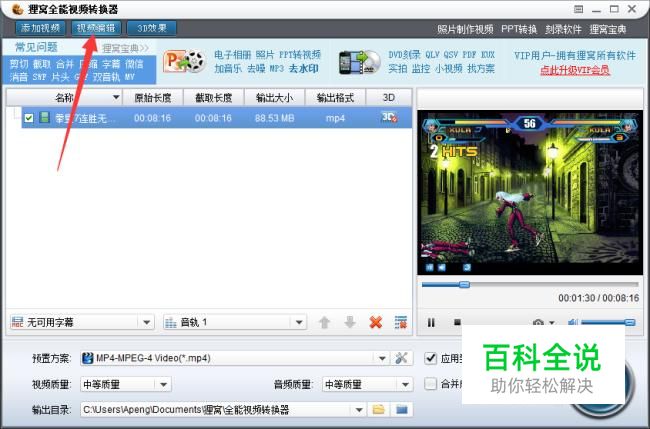Open the 3D效果 settings
The width and height of the screenshot is (650, 429).
coord(152,28)
